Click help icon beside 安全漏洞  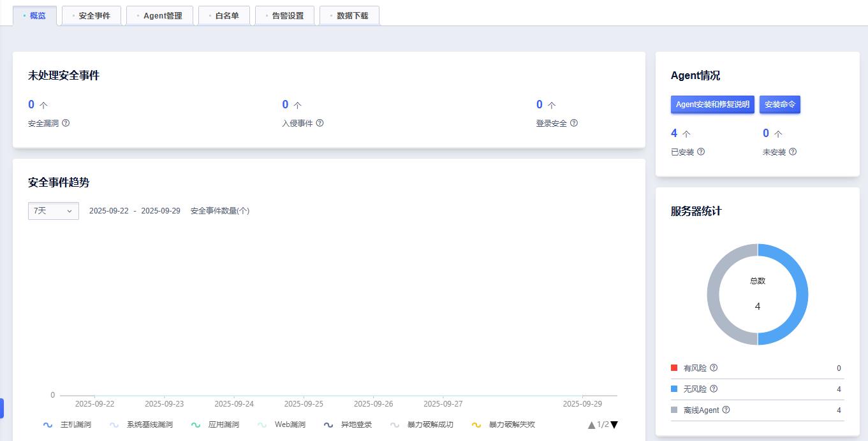point(66,123)
